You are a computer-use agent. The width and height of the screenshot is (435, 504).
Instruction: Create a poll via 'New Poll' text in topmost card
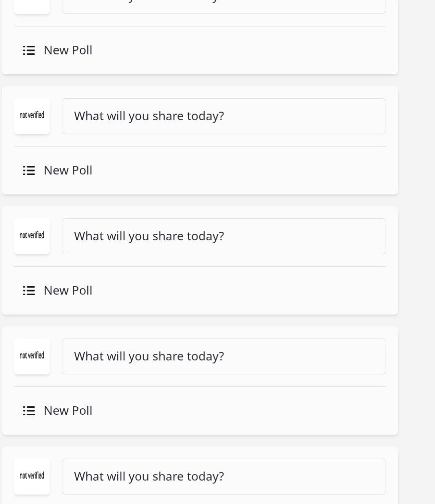point(68,50)
